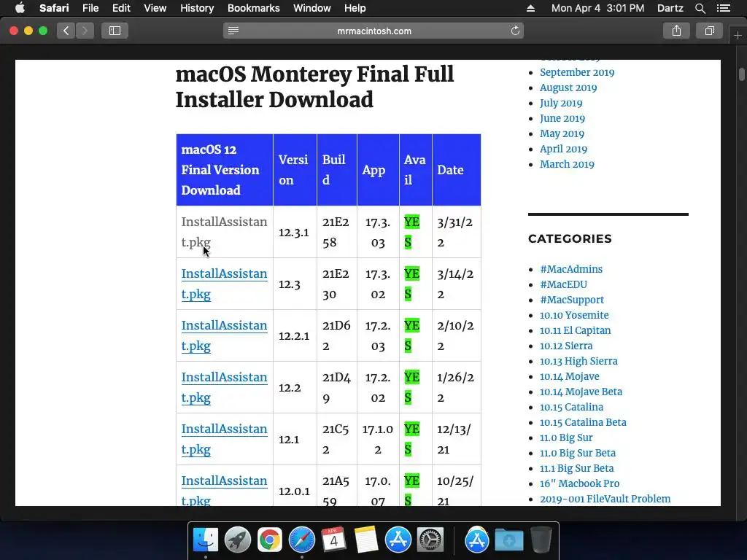This screenshot has width=747, height=560.
Task: Open August 2019 archive link
Action: click(568, 87)
